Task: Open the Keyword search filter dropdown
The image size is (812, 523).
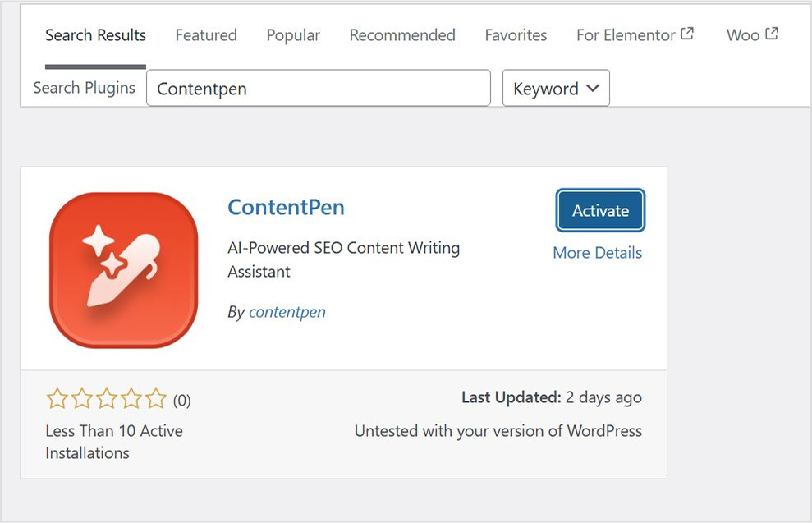Action: point(555,89)
